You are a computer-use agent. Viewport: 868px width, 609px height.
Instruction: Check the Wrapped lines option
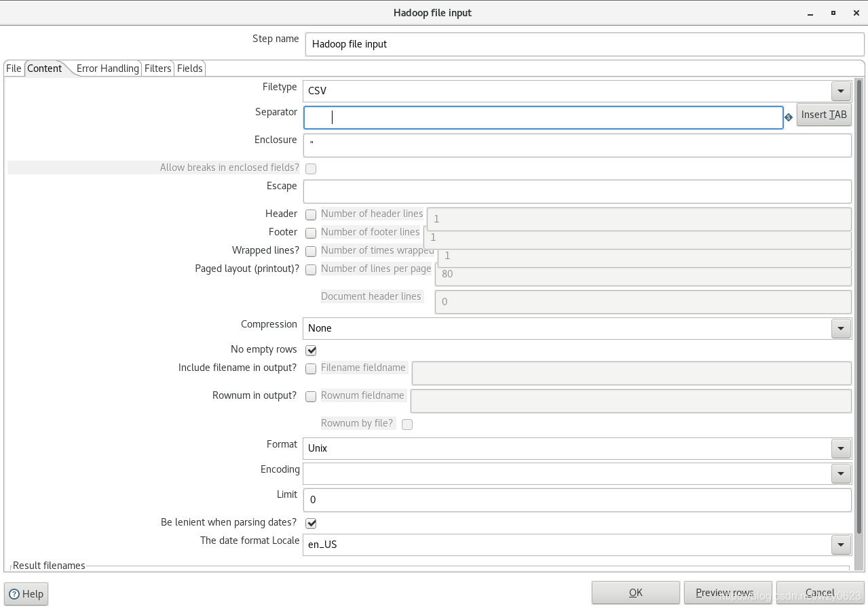(311, 251)
